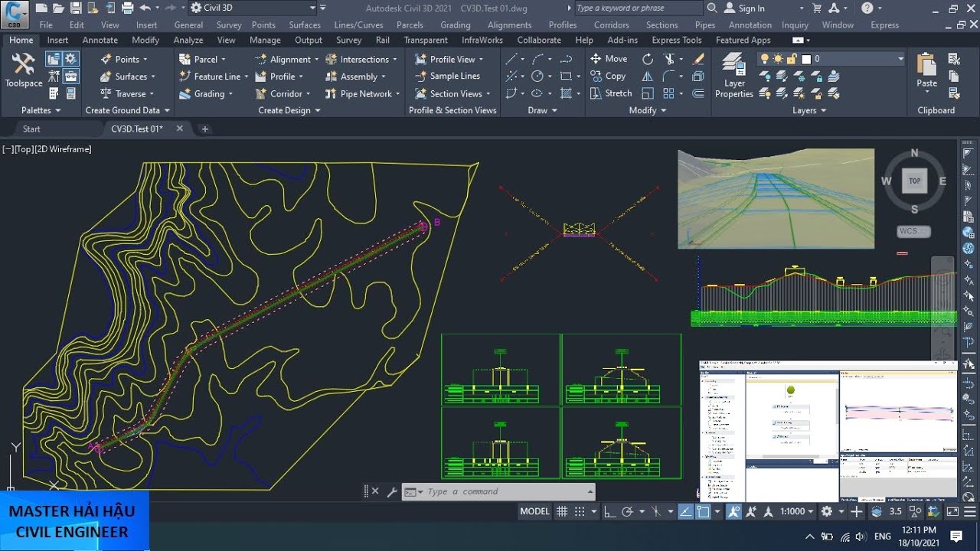Screen dimensions: 980x551
Task: Click the Rotate tool icon
Action: tap(648, 59)
